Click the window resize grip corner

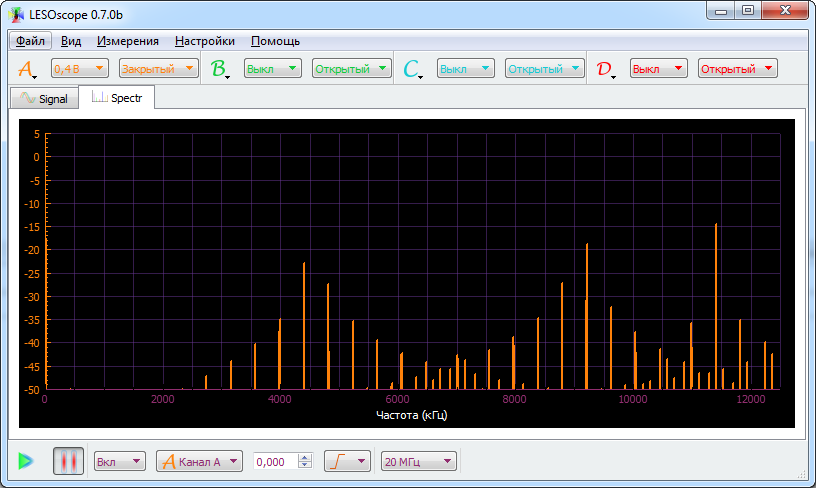pos(802,474)
